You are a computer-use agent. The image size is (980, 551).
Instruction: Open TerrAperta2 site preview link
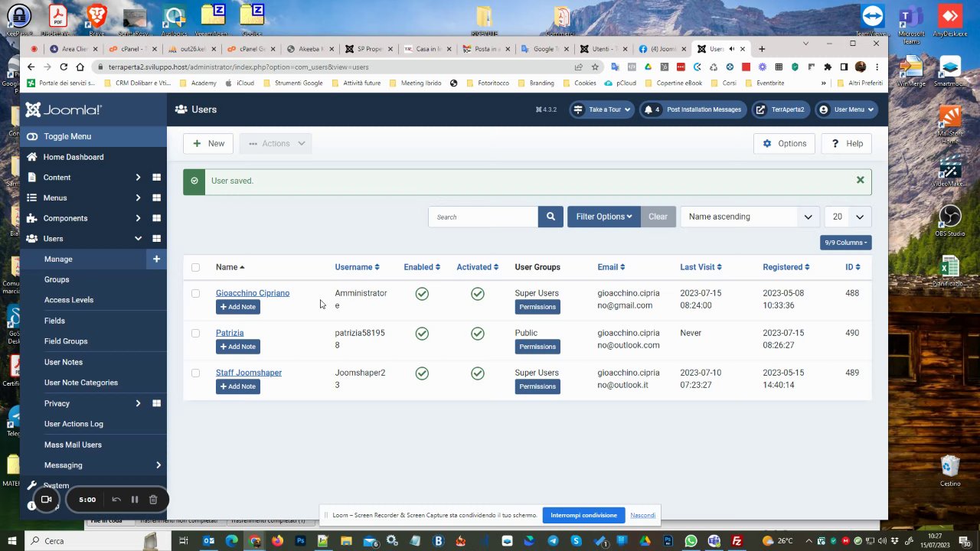click(x=780, y=109)
